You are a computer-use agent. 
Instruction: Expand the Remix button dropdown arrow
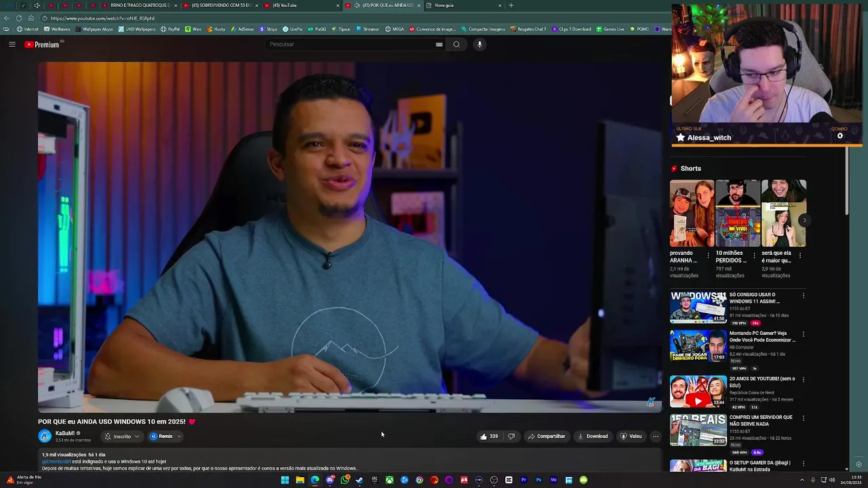point(179,436)
